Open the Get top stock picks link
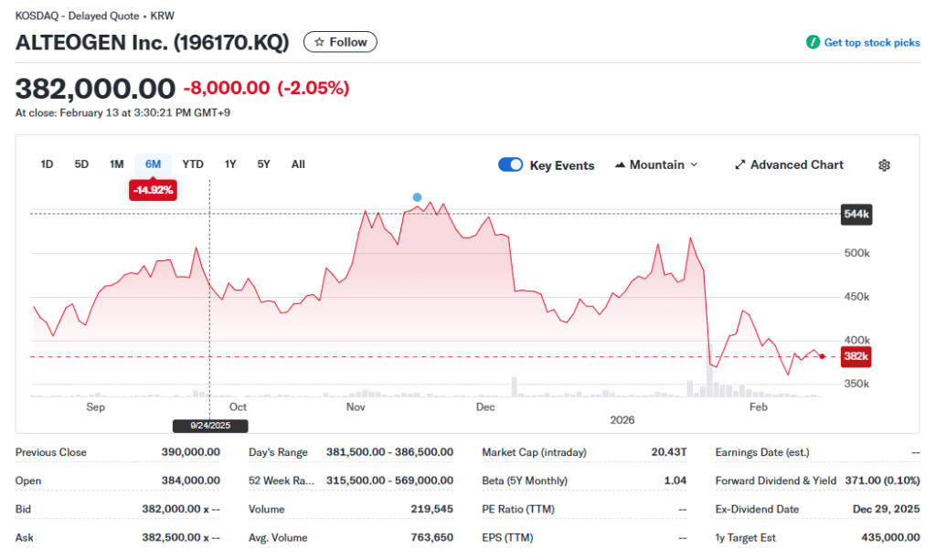The image size is (936, 560). (871, 42)
